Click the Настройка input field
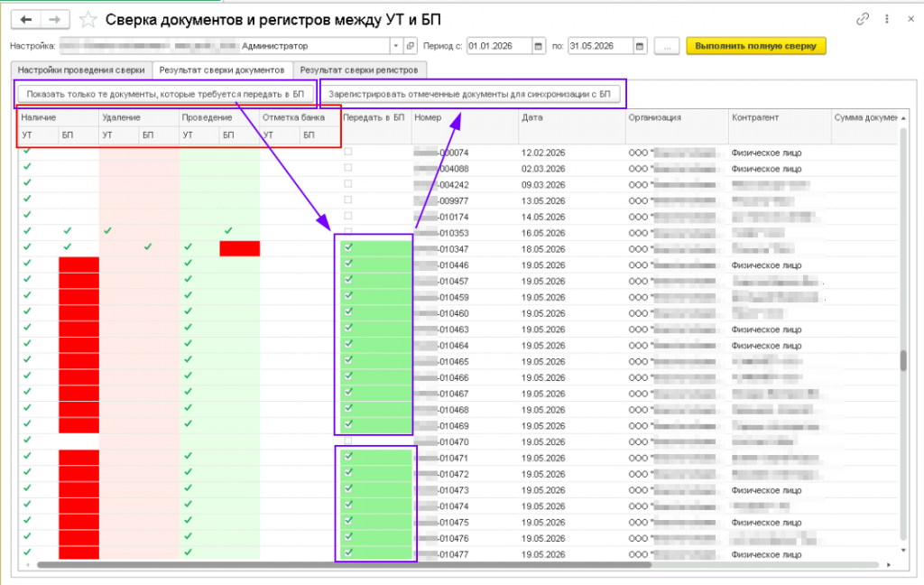 224,46
